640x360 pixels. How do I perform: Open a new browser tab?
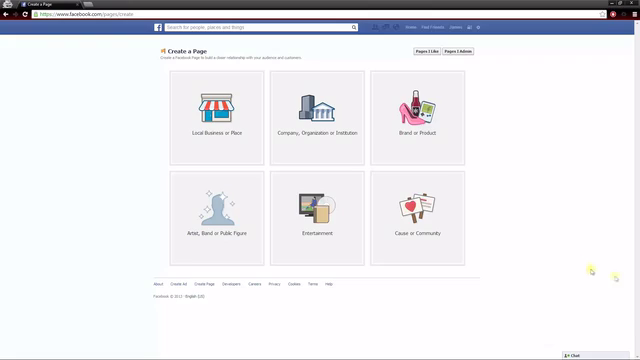pos(88,4)
